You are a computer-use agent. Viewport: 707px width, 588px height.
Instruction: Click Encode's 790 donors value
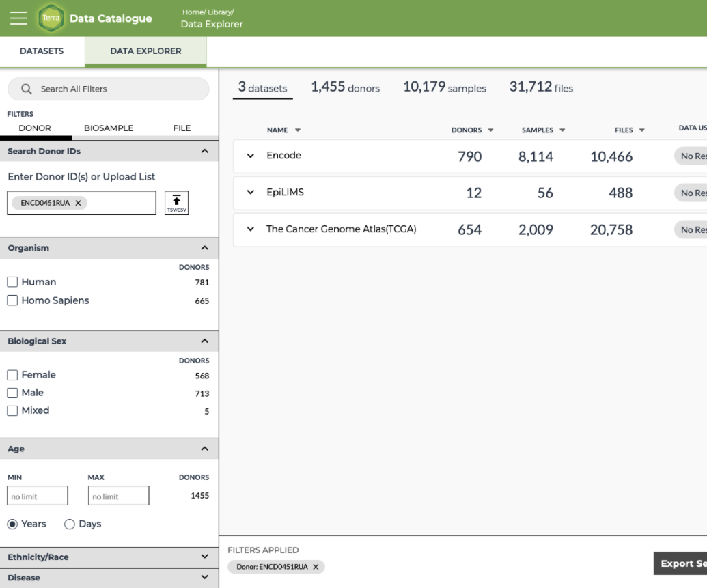pos(470,156)
